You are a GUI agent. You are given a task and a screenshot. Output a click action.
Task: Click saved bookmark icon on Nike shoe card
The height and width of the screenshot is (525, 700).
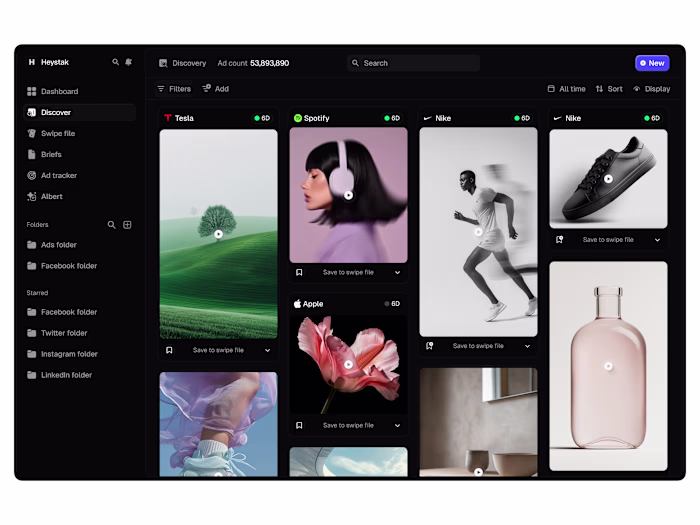[559, 240]
